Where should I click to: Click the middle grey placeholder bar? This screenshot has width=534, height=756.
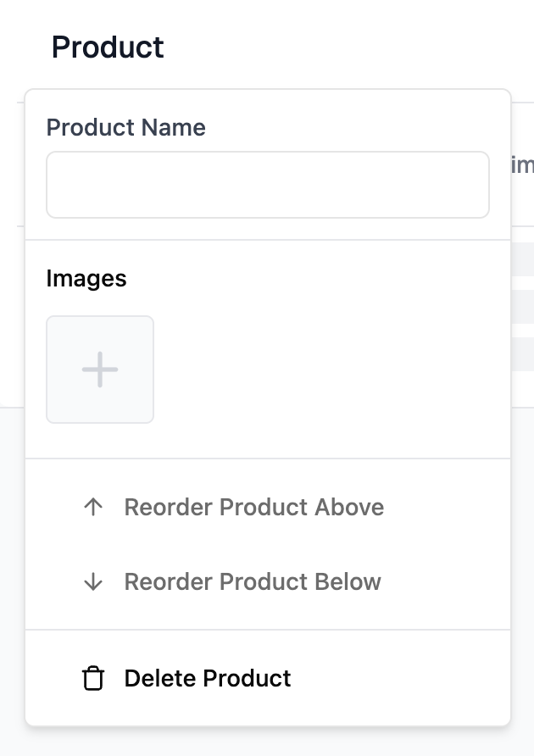[x=523, y=305]
